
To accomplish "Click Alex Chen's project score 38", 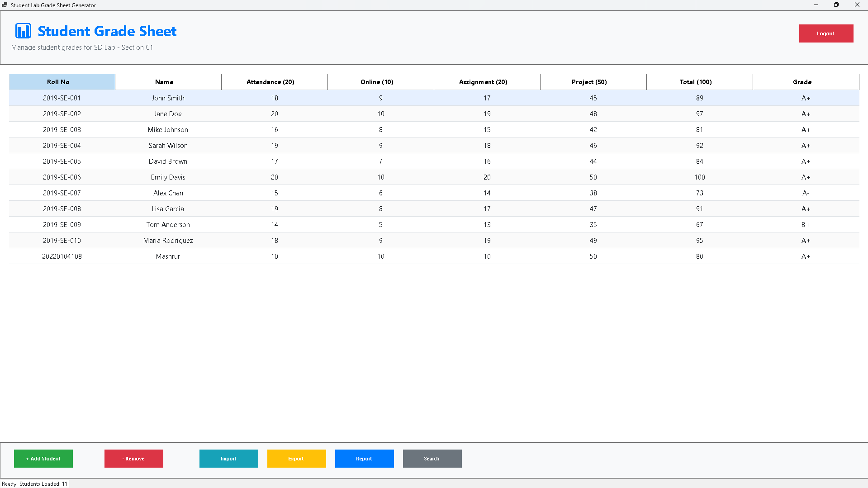I will tap(593, 193).
